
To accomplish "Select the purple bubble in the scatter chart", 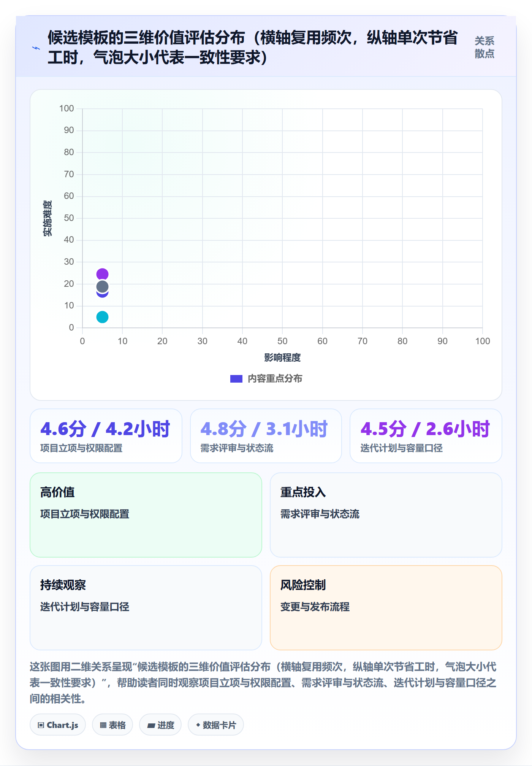I will click(x=102, y=274).
